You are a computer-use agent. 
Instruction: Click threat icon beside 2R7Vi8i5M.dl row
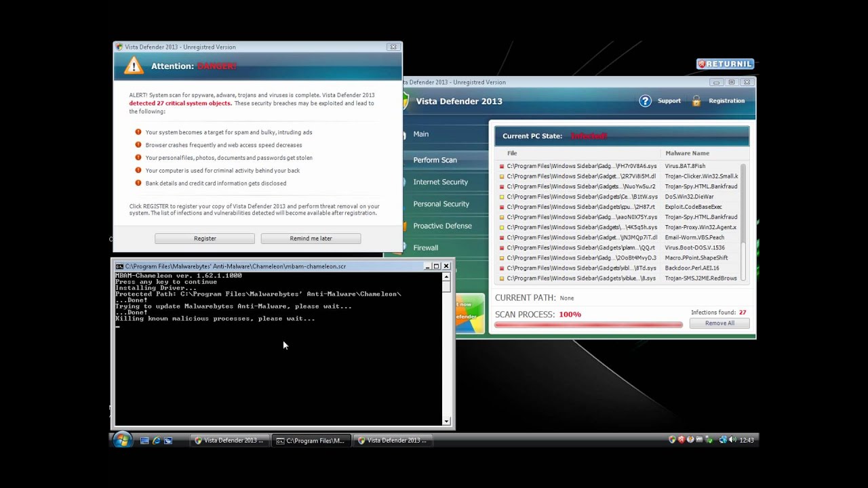[502, 176]
